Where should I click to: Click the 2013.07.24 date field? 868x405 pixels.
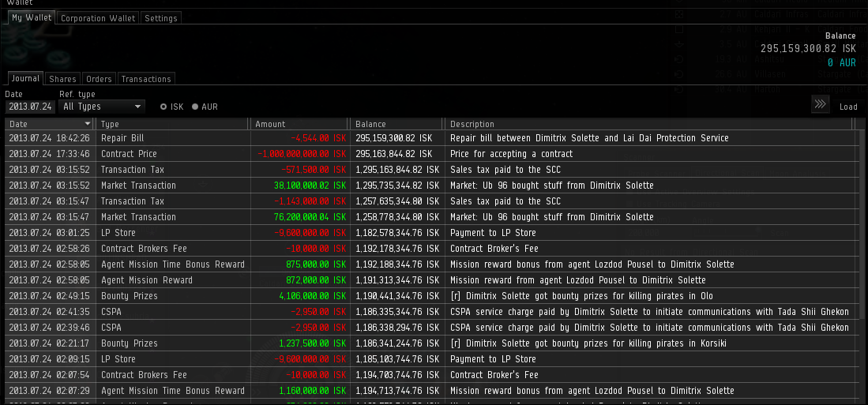tap(30, 107)
